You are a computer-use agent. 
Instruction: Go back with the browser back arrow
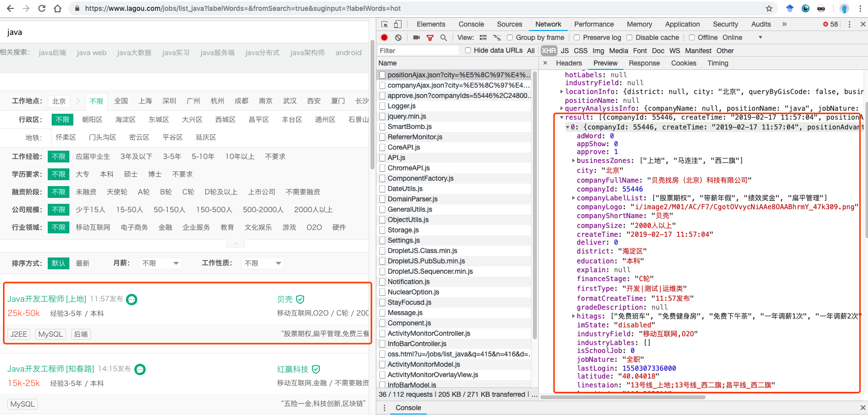10,8
